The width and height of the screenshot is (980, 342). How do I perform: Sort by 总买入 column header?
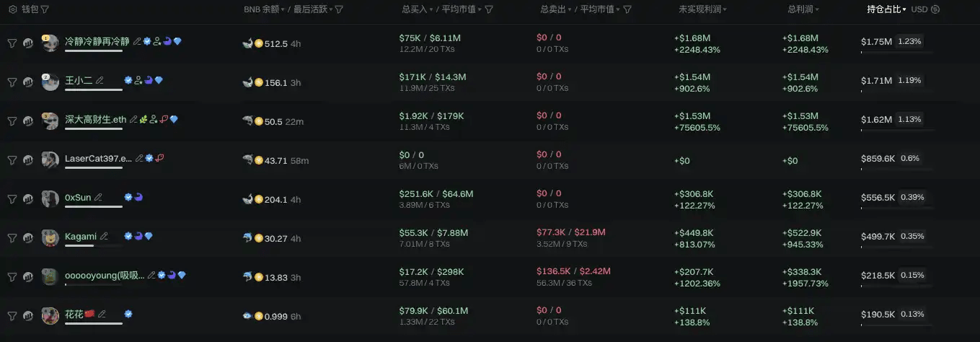[x=418, y=9]
